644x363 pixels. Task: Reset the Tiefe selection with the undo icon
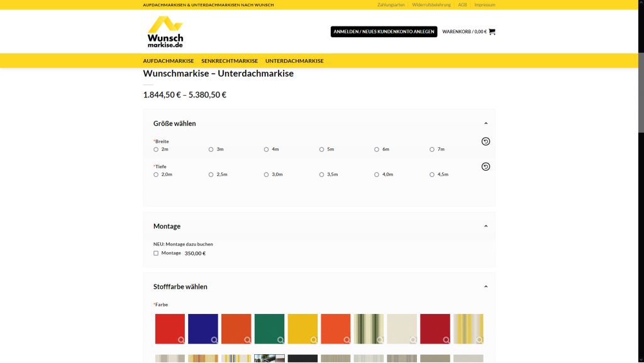(486, 167)
